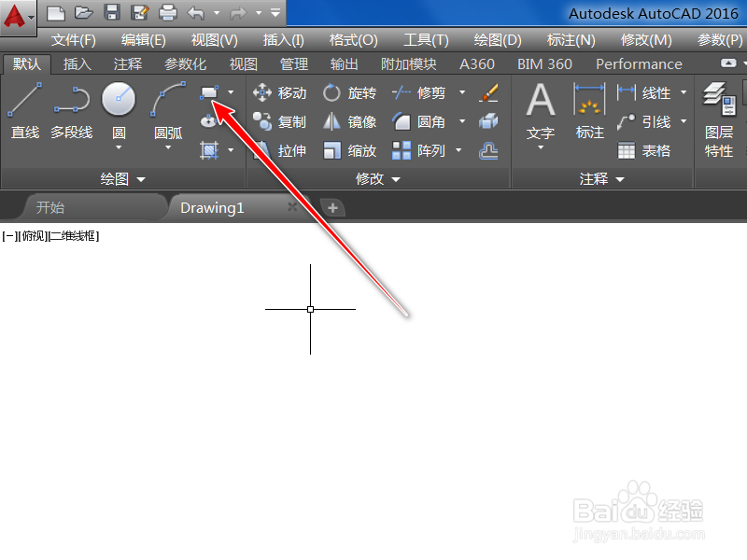
Task: Activate the Rotate (旋转) tool
Action: [349, 92]
